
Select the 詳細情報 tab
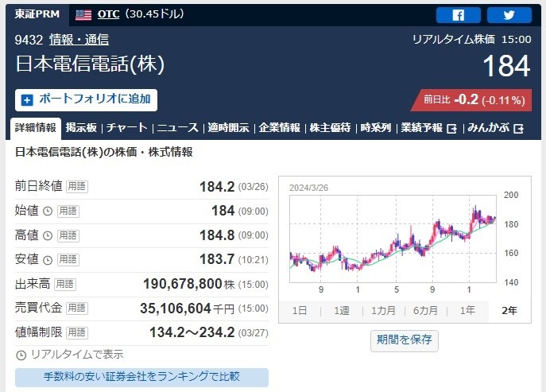tap(36, 128)
